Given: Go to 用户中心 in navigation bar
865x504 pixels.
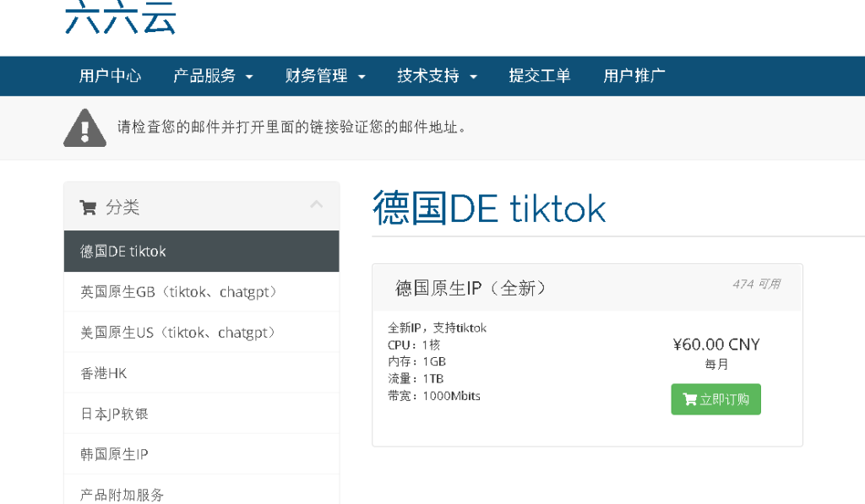Looking at the screenshot, I should tap(110, 76).
